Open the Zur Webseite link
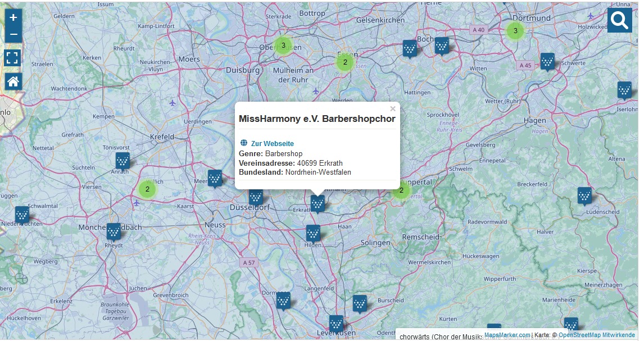Image resolution: width=644 pixels, height=341 pixels. [272, 143]
